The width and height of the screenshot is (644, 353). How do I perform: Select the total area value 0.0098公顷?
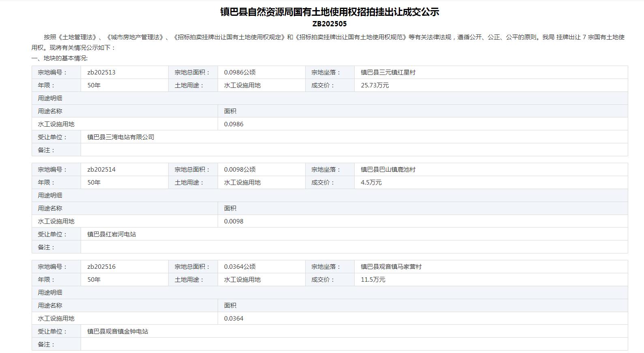[x=240, y=170]
